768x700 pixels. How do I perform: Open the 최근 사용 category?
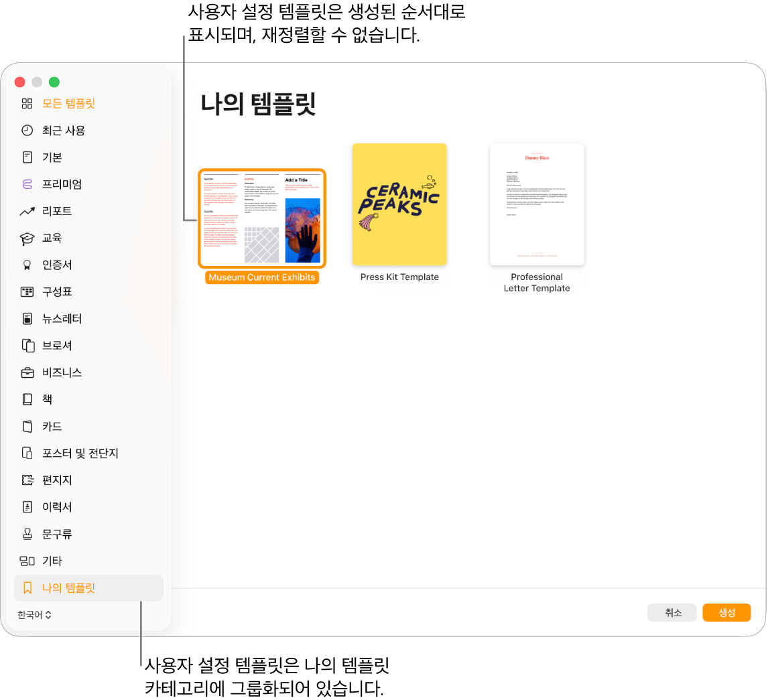[x=64, y=130]
